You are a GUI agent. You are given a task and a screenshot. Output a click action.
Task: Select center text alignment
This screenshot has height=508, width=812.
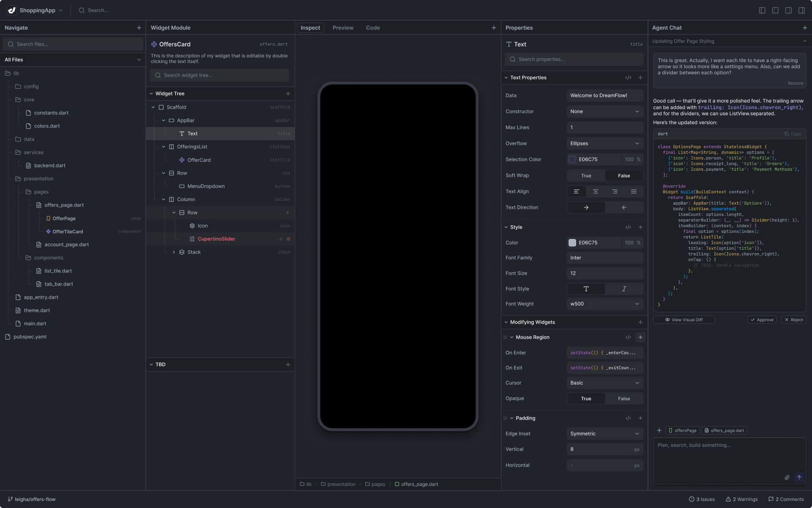pos(595,191)
